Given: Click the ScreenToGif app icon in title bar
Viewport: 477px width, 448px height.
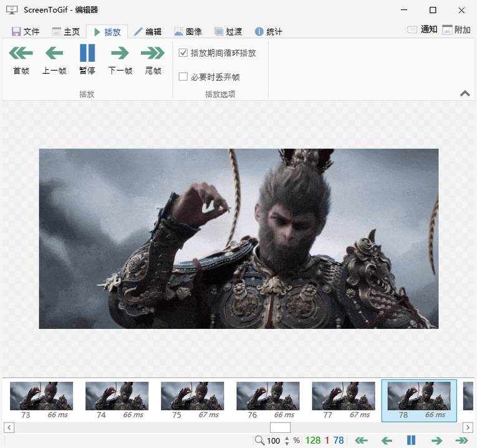Looking at the screenshot, I should tap(12, 10).
